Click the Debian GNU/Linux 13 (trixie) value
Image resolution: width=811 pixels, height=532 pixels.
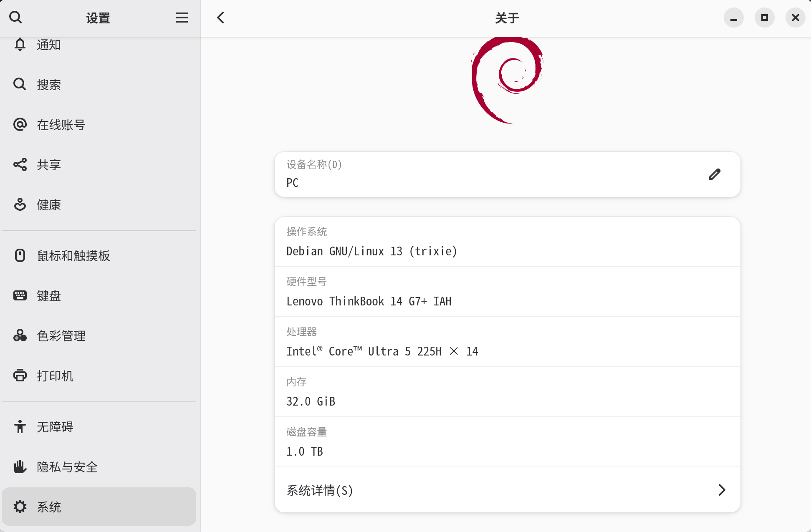372,251
